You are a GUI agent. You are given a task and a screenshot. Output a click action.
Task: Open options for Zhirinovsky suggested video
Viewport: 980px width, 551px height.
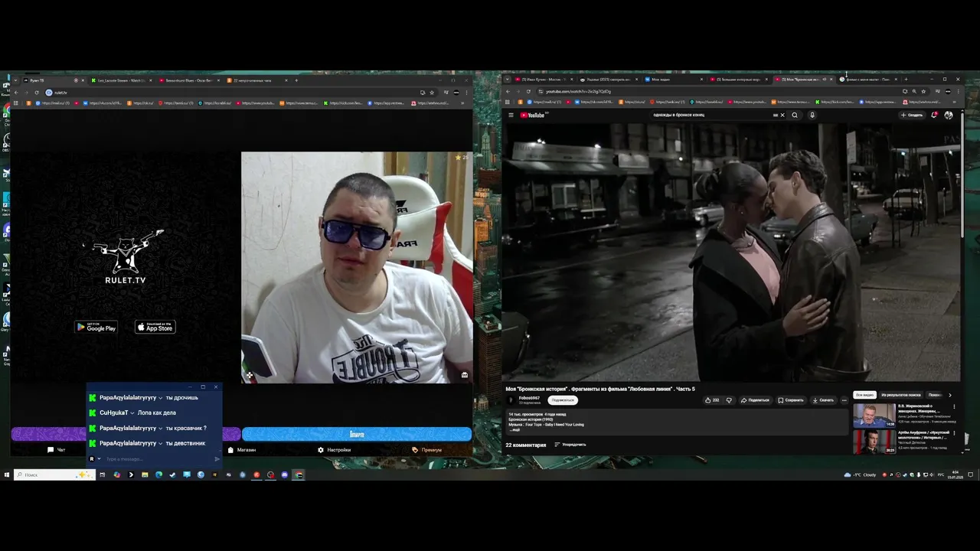click(954, 407)
